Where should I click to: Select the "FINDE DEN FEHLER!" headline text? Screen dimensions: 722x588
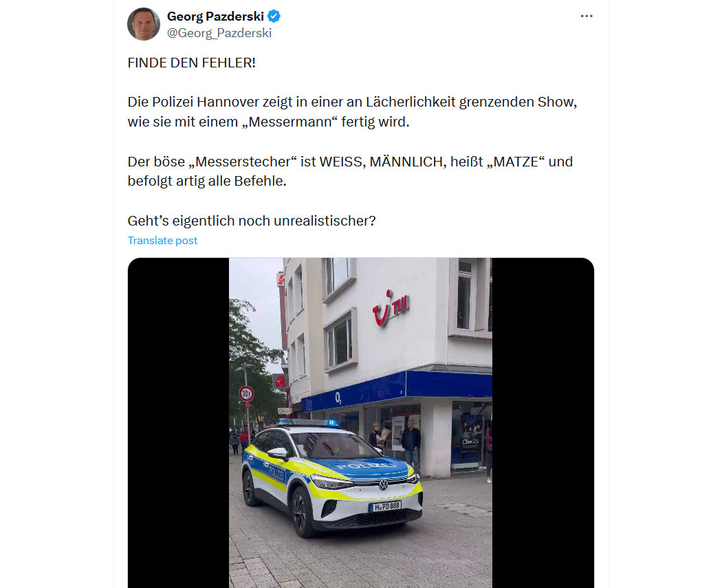click(192, 63)
